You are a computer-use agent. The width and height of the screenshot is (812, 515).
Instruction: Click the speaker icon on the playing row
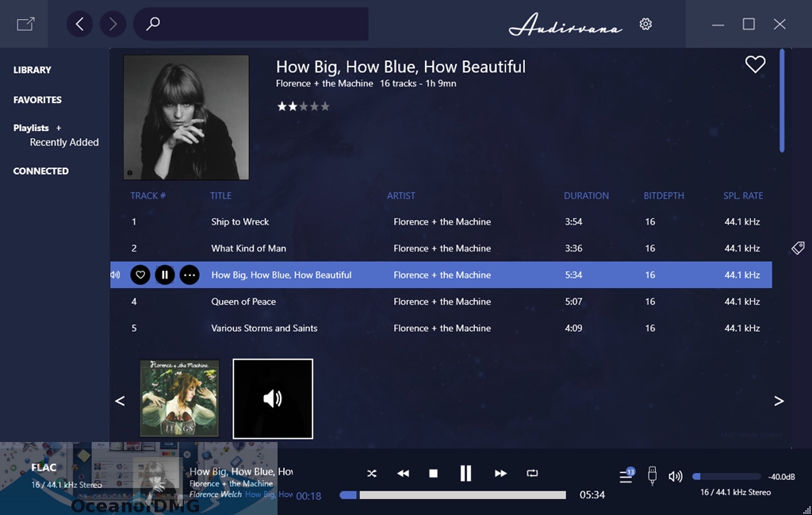pos(116,275)
